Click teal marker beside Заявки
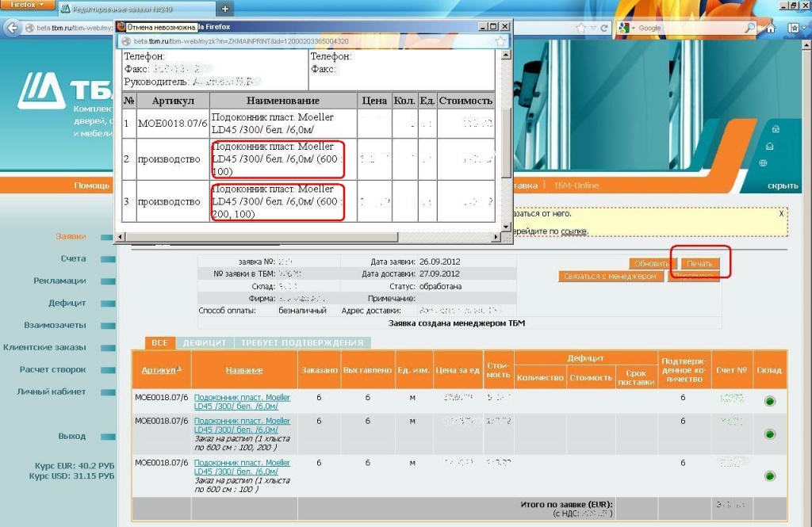The image size is (812, 527). pyautogui.click(x=108, y=237)
